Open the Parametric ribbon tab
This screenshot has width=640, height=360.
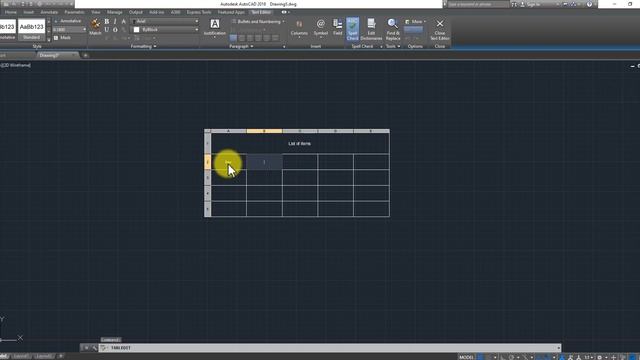point(74,12)
